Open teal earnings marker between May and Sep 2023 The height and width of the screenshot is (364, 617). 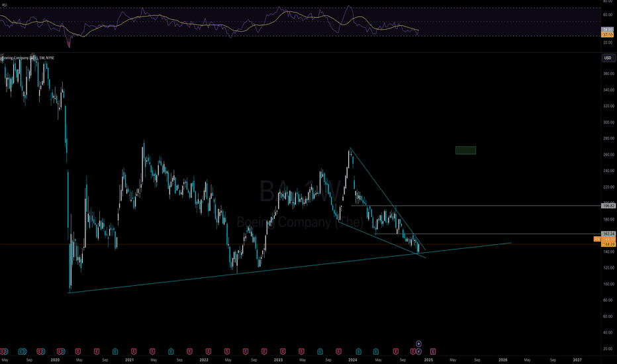[320, 351]
